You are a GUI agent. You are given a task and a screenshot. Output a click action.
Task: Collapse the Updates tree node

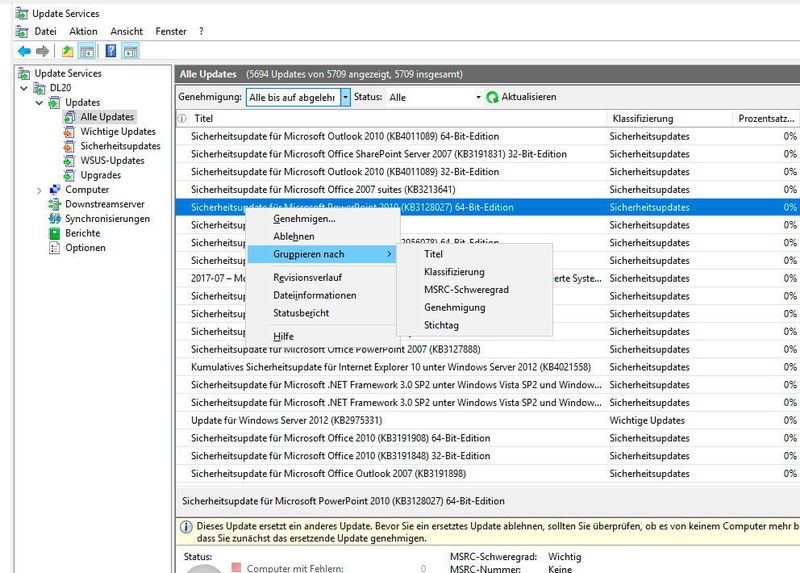(39, 103)
